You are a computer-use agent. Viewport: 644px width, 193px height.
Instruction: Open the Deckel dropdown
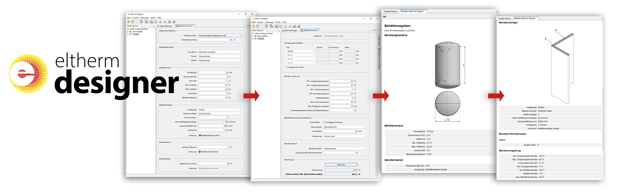(220, 56)
